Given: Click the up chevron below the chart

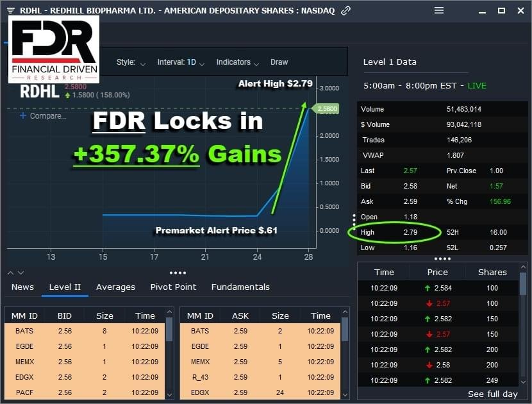Looking at the screenshot, I should [10, 273].
